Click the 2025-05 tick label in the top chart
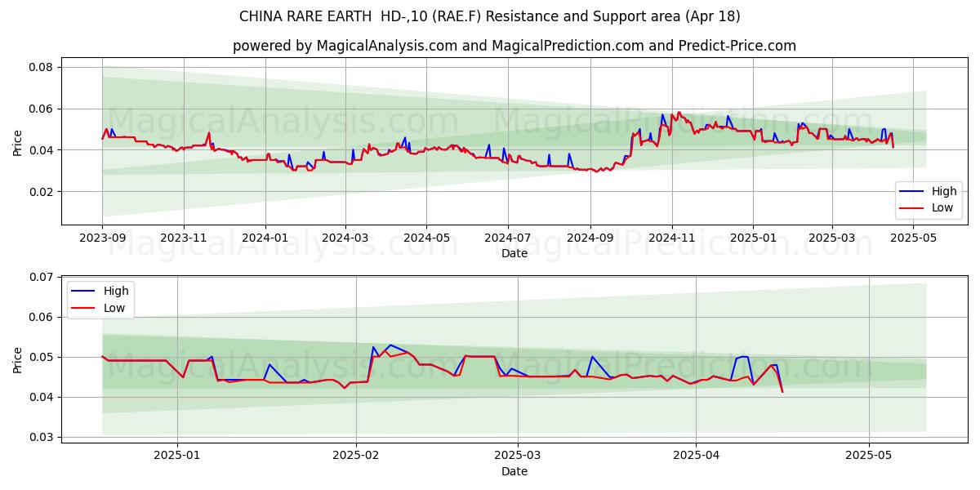This screenshot has height=490, width=980. tap(914, 238)
